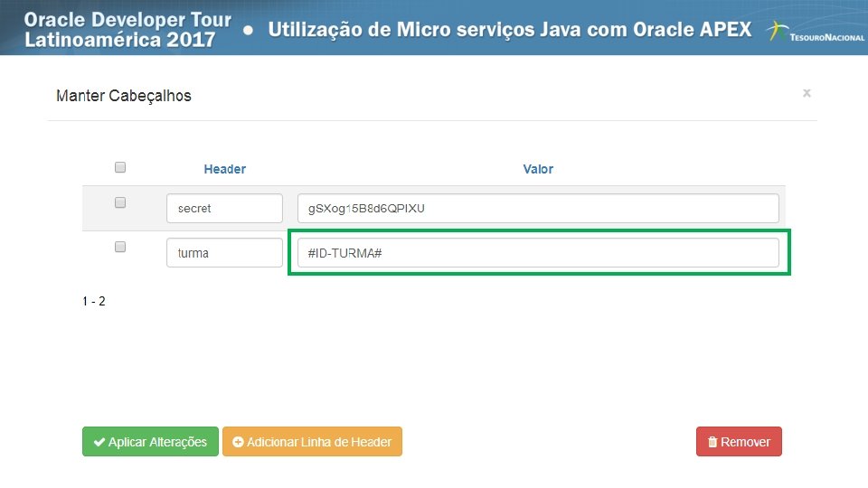Viewport: 868px width, 488px height.
Task: Focus the #ID-TURMA# value field
Action: tap(538, 253)
